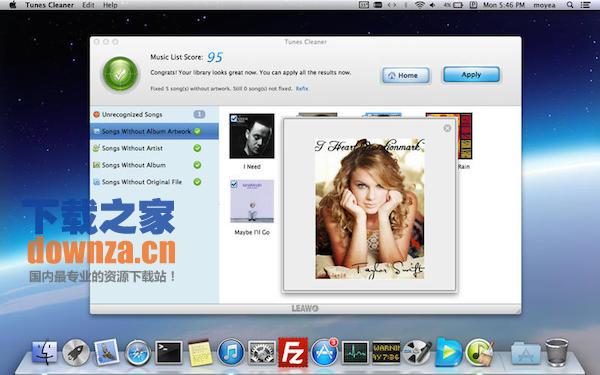
Task: Open the Apple menu
Action: pyautogui.click(x=13, y=5)
